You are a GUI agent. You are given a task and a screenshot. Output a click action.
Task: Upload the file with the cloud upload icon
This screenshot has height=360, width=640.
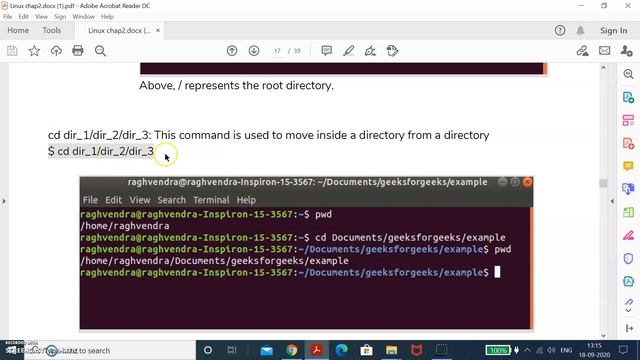56,51
